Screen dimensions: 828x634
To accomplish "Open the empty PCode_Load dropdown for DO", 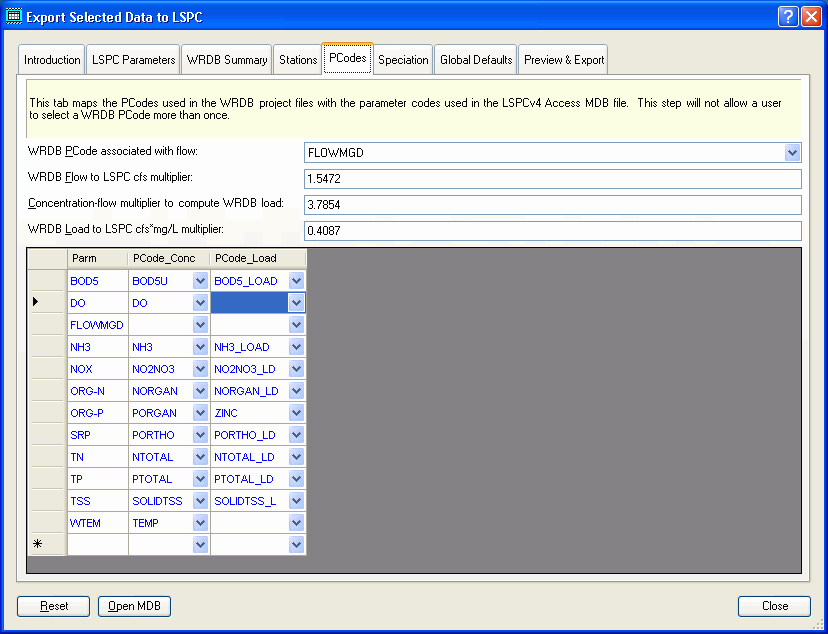I will [296, 302].
